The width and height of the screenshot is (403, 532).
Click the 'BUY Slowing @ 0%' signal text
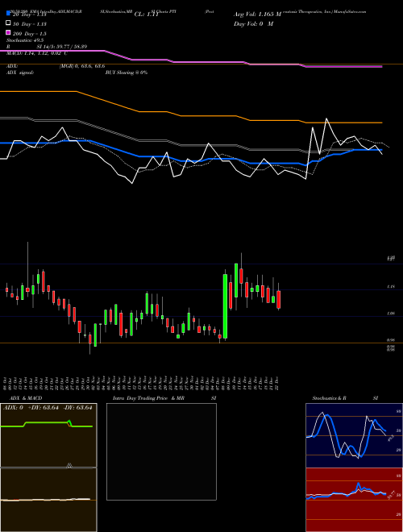pos(127,73)
